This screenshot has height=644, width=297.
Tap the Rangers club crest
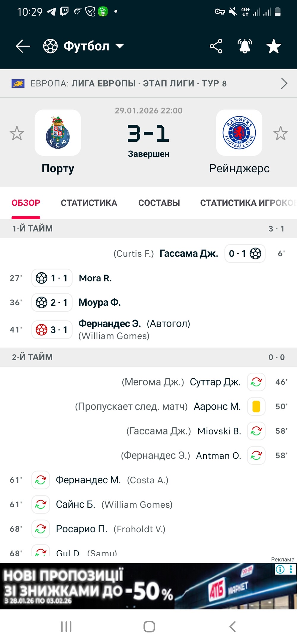click(x=239, y=133)
